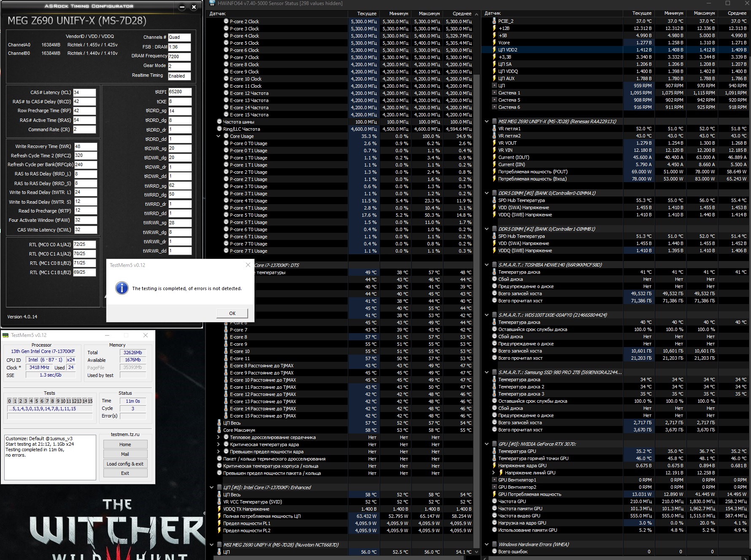Collapse the GPU [#0]: NVIDIA GeForce RTX 3070 group
Image resolution: width=751 pixels, height=560 pixels.
[x=487, y=444]
